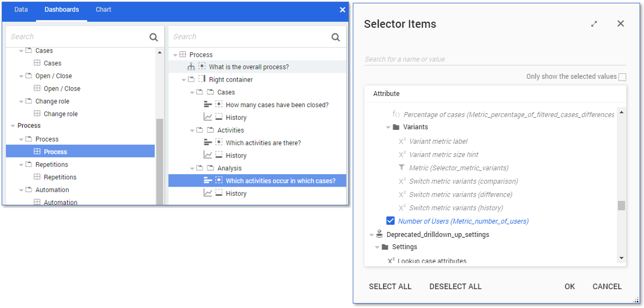Collapse the Variants folder
644x308 pixels.
tap(389, 127)
